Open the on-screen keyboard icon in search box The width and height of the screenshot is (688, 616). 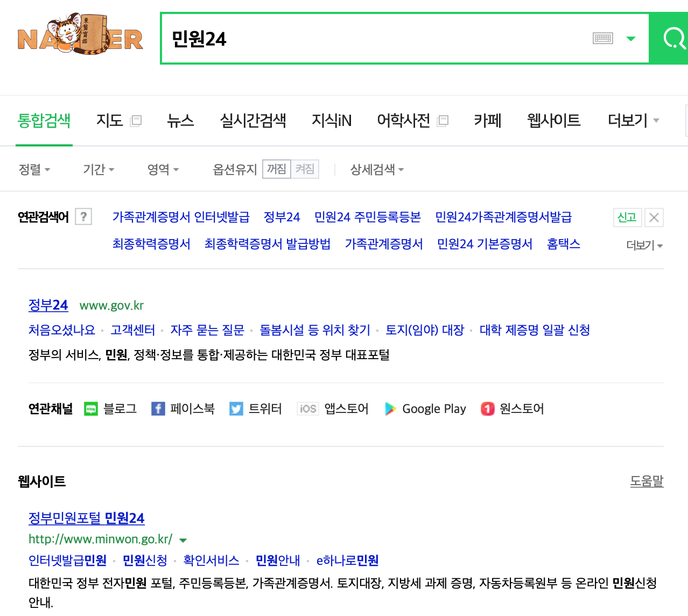tap(603, 38)
